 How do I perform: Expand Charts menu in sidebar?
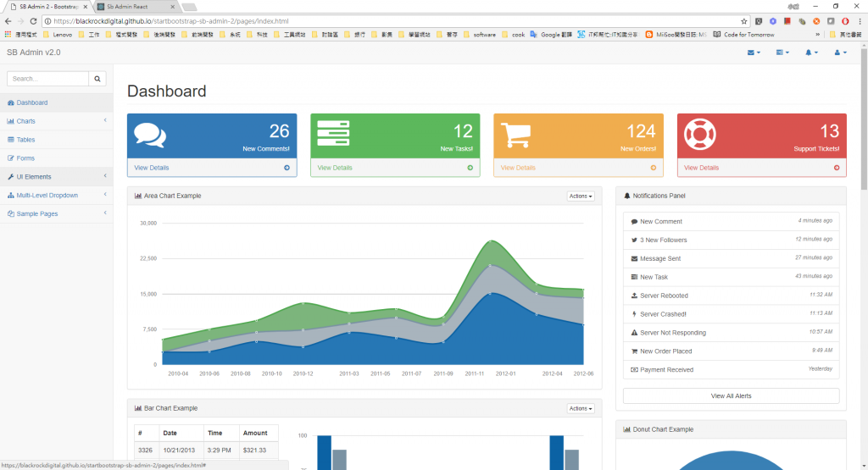point(57,121)
